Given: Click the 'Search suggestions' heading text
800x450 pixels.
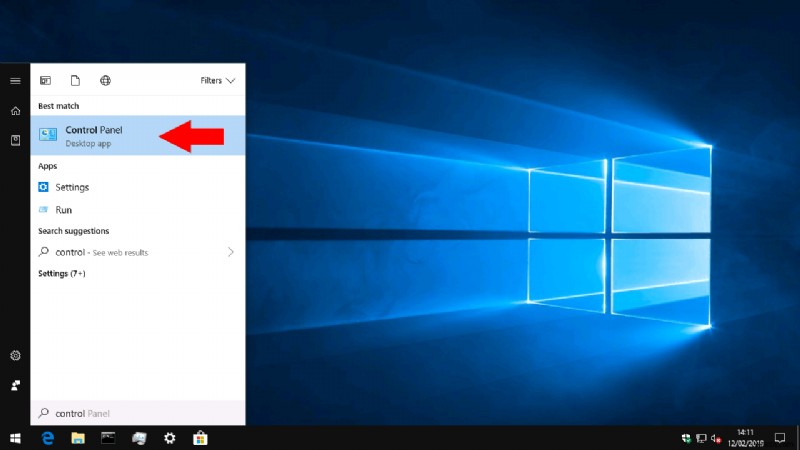Looking at the screenshot, I should [73, 231].
